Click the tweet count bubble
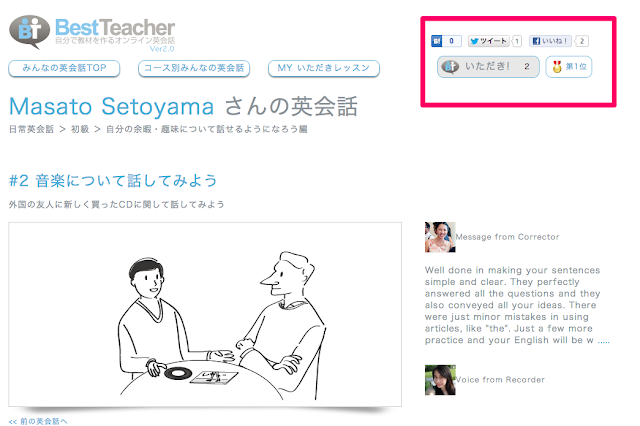Viewport: 640px width, 426px height. click(x=517, y=41)
